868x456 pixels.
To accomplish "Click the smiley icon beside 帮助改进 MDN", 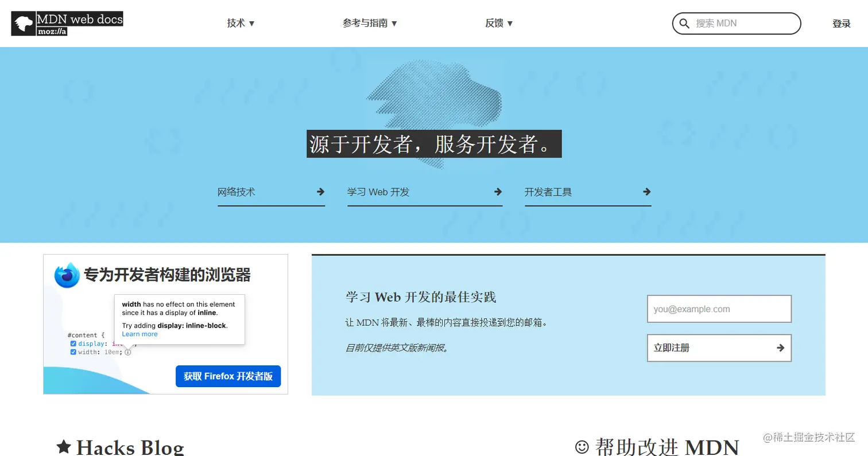I will click(582, 446).
